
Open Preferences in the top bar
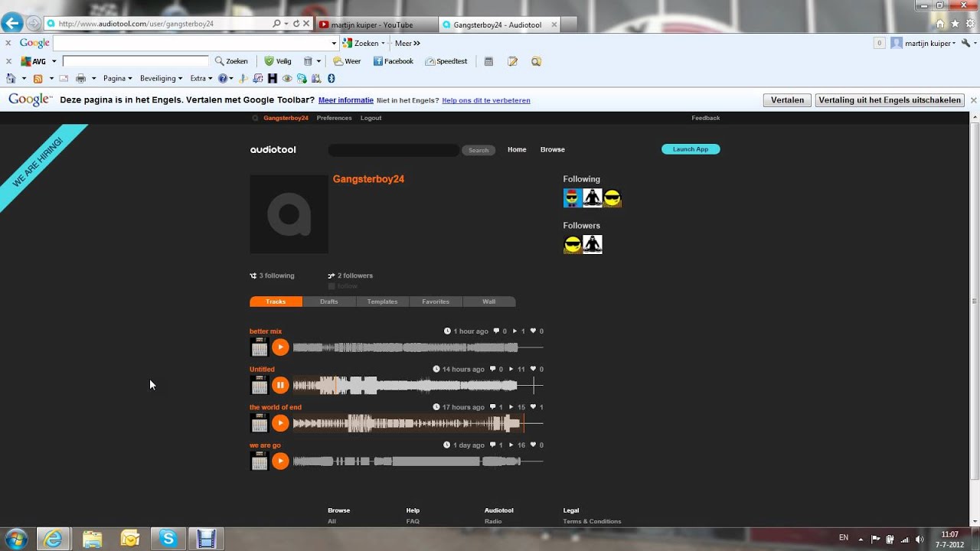(x=334, y=118)
